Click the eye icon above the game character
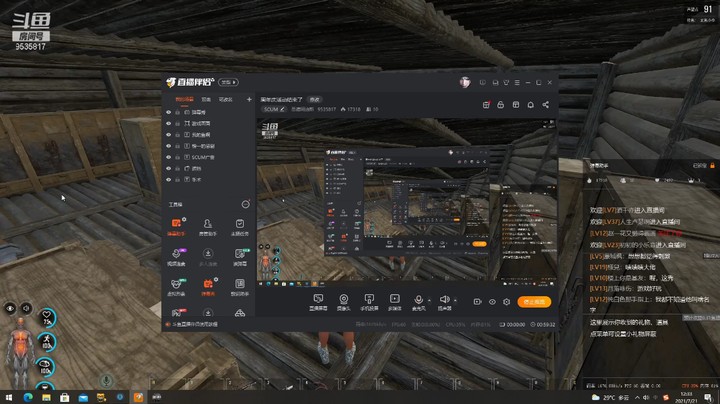 [10, 309]
